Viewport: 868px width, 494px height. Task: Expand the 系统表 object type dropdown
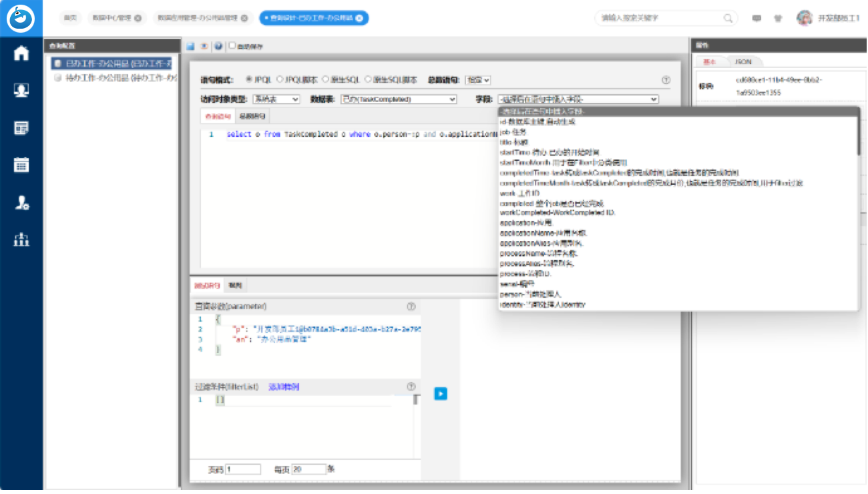click(276, 99)
